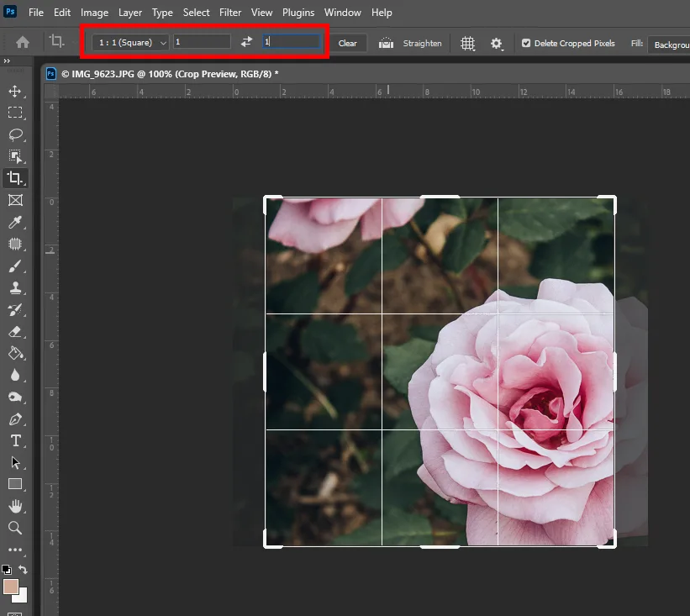The width and height of the screenshot is (690, 616).
Task: Click the Photoshop Ps application logo
Action: pyautogui.click(x=10, y=11)
